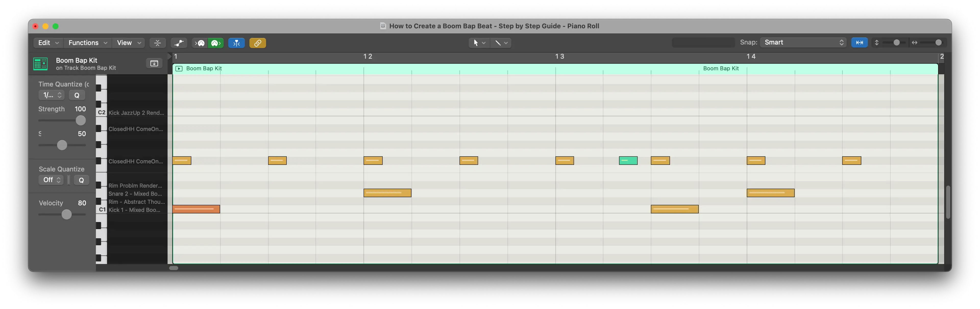
Task: Enable the MIDI In button
Action: point(200,43)
